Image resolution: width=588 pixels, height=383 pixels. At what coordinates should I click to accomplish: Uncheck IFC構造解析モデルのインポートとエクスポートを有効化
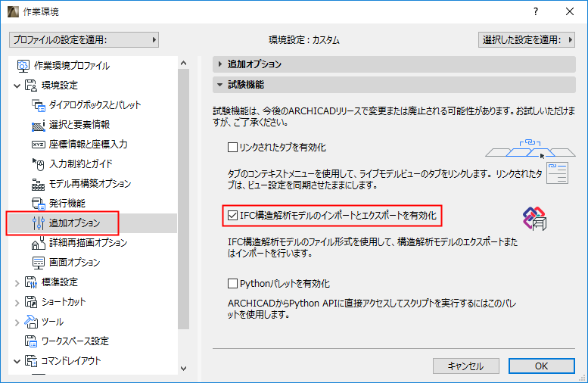(232, 215)
